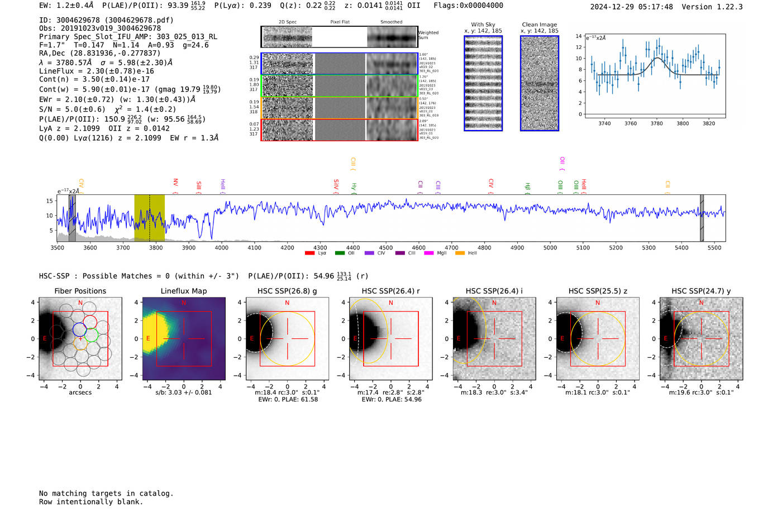Click the 2024-12-29 05:17:48 timestamp

point(632,7)
